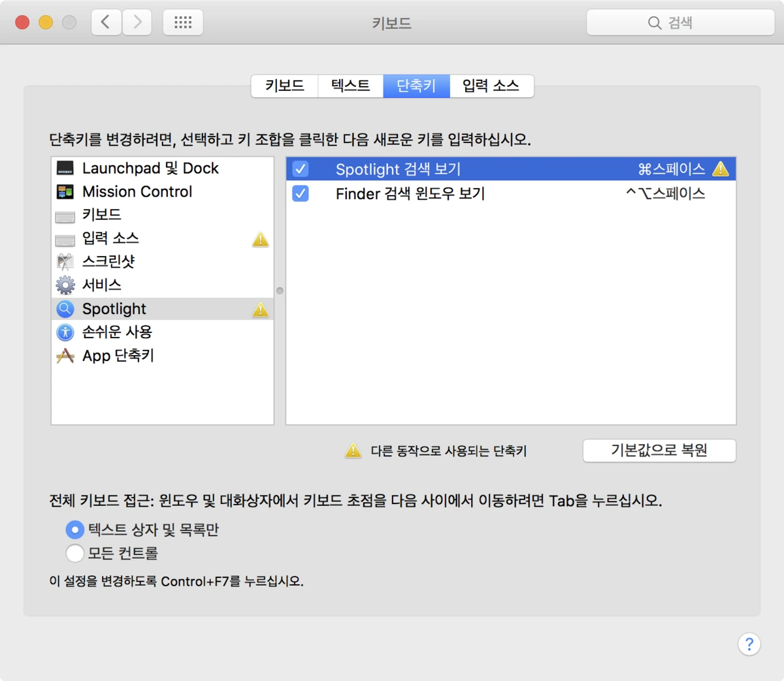Screen dimensions: 784x681
Task: Click warning icon beside ⌘스페이스 shortcut
Action: pyautogui.click(x=721, y=169)
